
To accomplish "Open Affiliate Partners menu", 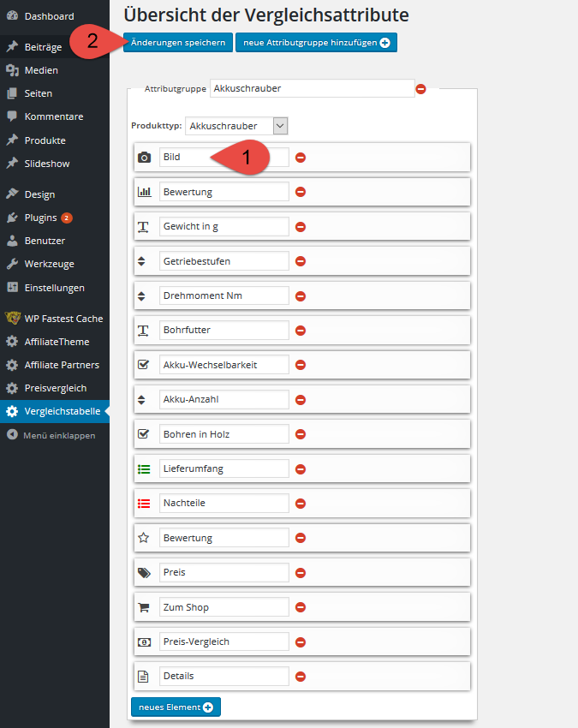I will [x=54, y=365].
